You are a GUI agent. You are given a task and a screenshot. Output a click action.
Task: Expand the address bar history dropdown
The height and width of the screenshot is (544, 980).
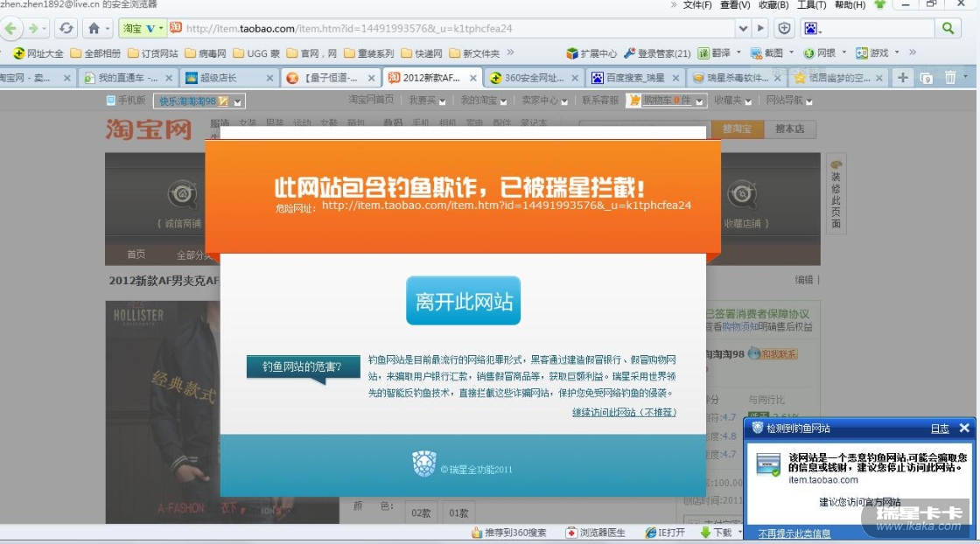pyautogui.click(x=743, y=28)
